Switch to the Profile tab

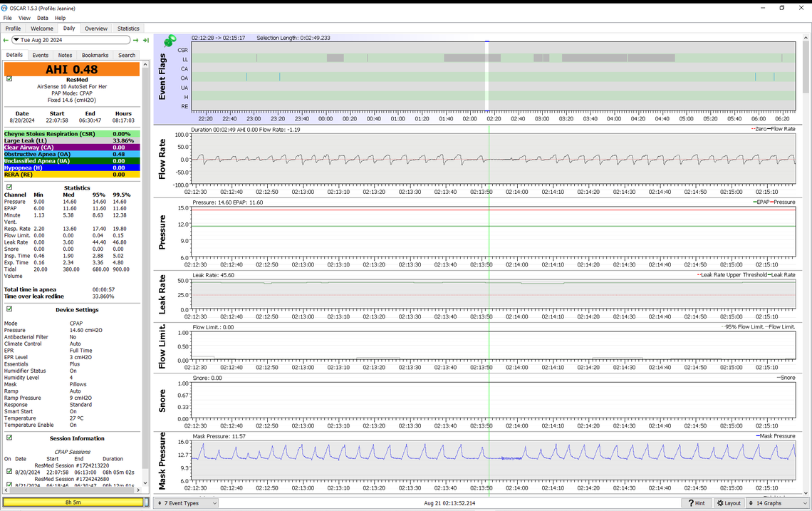coord(13,29)
